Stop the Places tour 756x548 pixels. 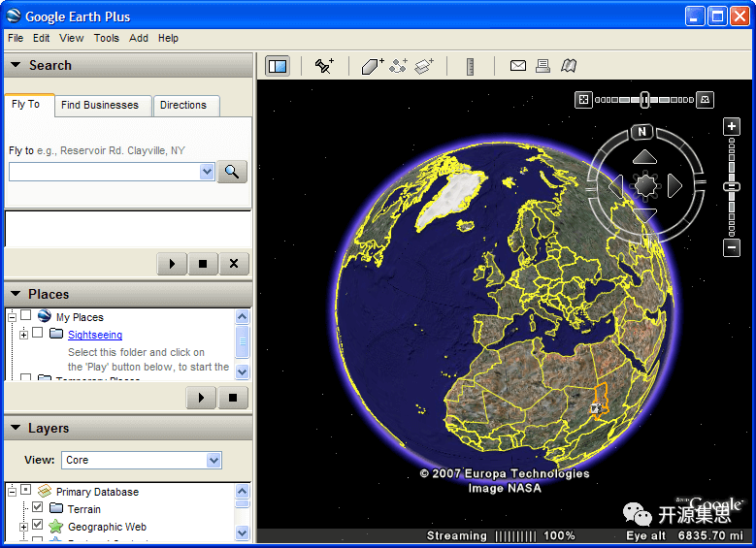click(233, 398)
